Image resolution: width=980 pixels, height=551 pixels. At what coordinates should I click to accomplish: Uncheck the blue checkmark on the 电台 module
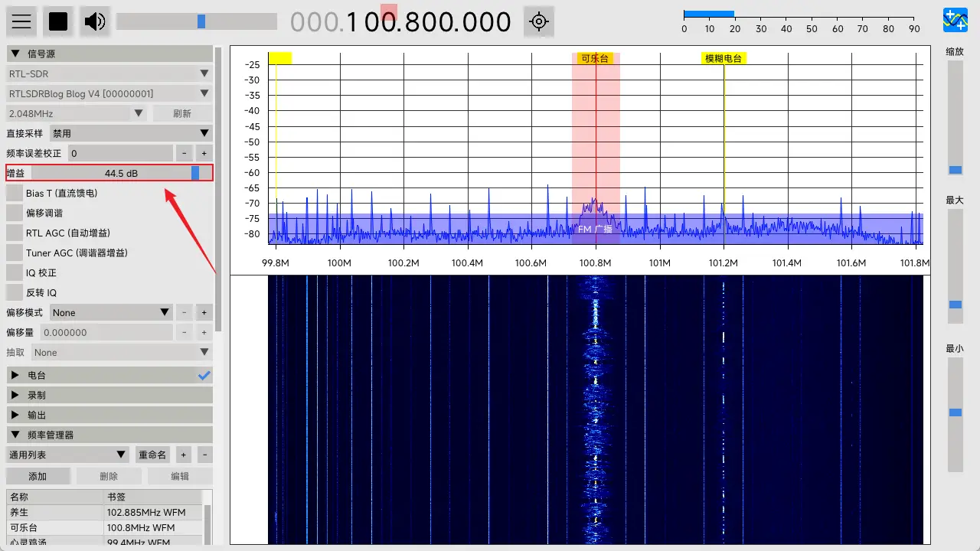203,375
